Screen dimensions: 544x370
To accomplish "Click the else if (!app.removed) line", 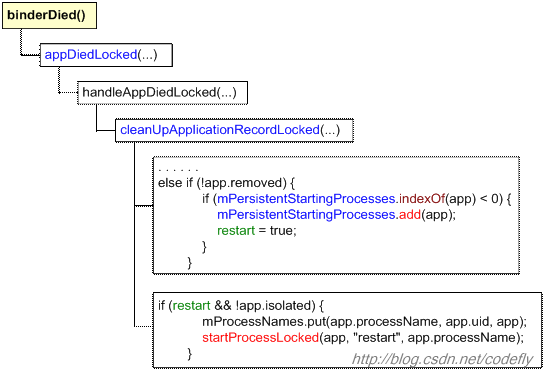I will point(227,183).
